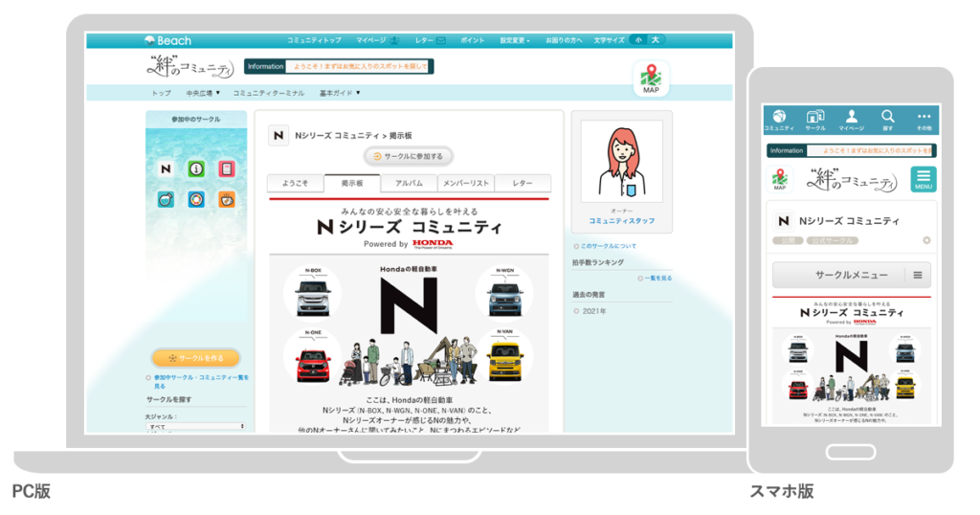The height and width of the screenshot is (515, 980).
Task: Switch to the アルバム tab
Action: point(409,183)
